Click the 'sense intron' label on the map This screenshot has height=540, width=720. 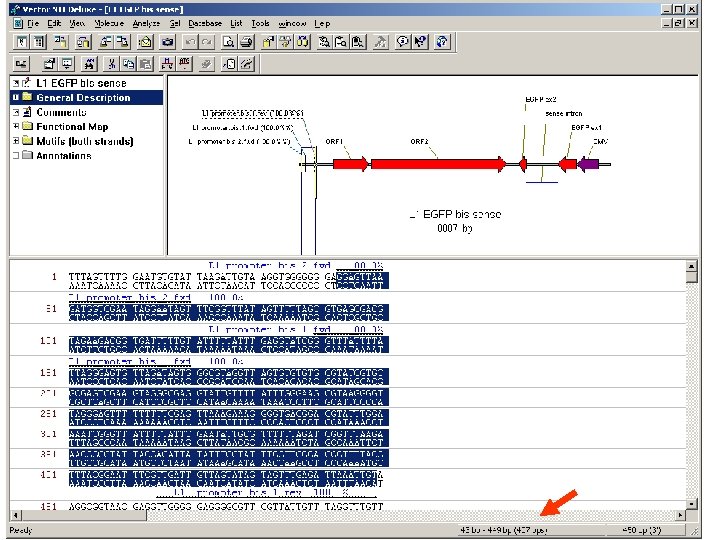(x=563, y=113)
